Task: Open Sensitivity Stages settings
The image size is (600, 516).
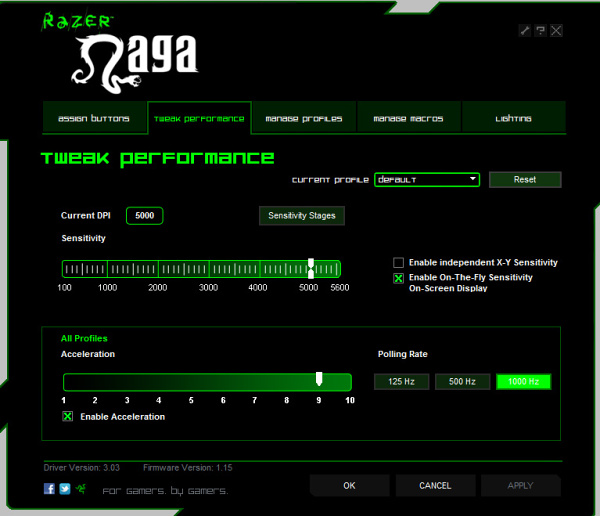Action: pyautogui.click(x=302, y=216)
